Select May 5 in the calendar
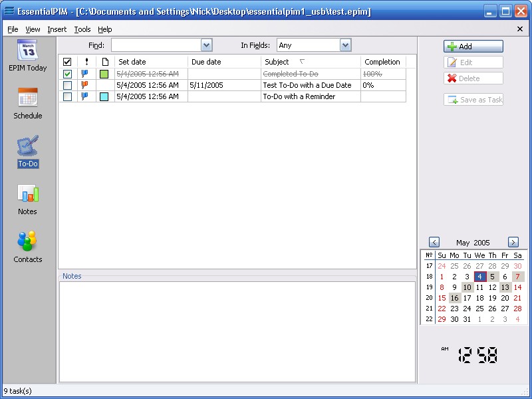Viewport: 532px width, 399px height. [492, 277]
